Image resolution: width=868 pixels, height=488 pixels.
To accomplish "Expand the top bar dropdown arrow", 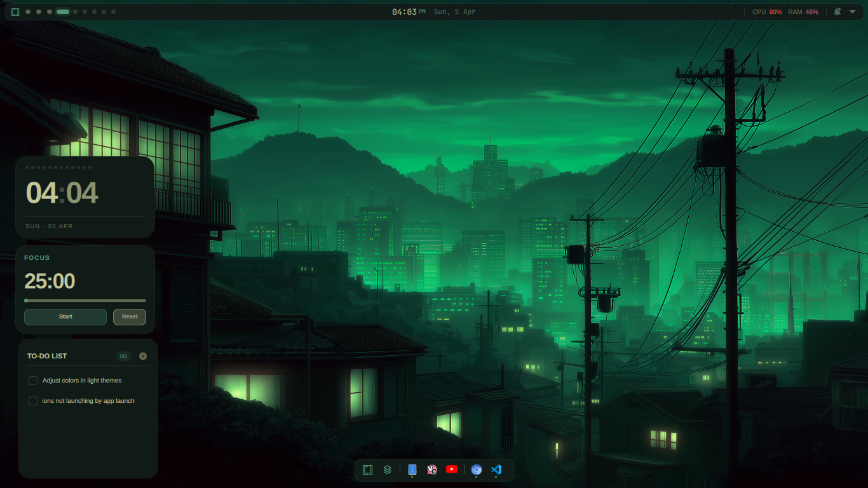I will [x=853, y=11].
